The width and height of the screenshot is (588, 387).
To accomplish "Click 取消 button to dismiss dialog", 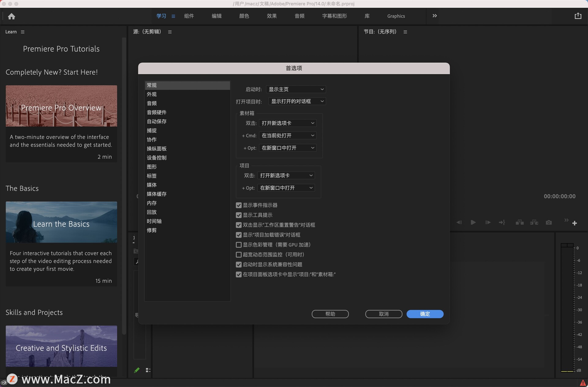I will tap(383, 314).
